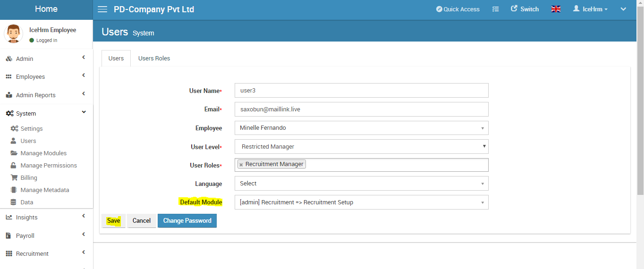Toggle the hamburger sidebar menu icon
Screen dimensions: 644x269
tap(102, 9)
